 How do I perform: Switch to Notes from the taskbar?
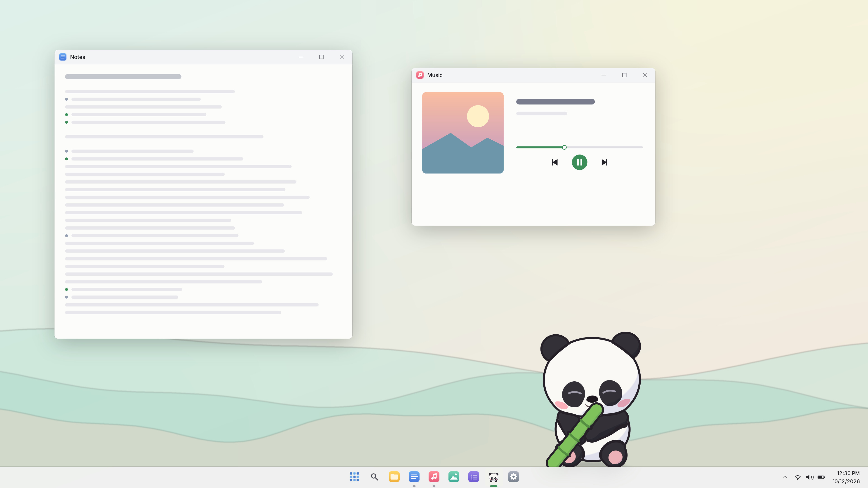tap(414, 476)
